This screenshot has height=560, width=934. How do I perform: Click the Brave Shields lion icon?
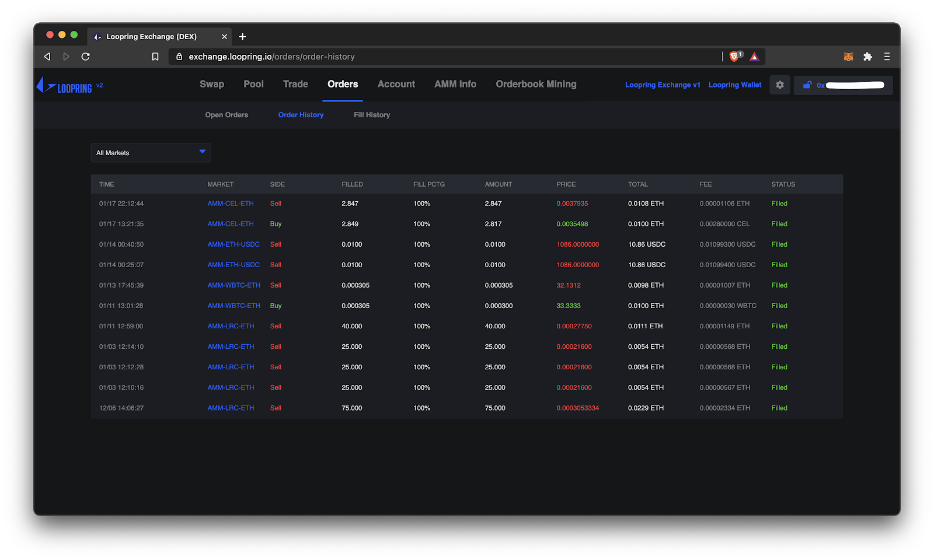pos(734,57)
